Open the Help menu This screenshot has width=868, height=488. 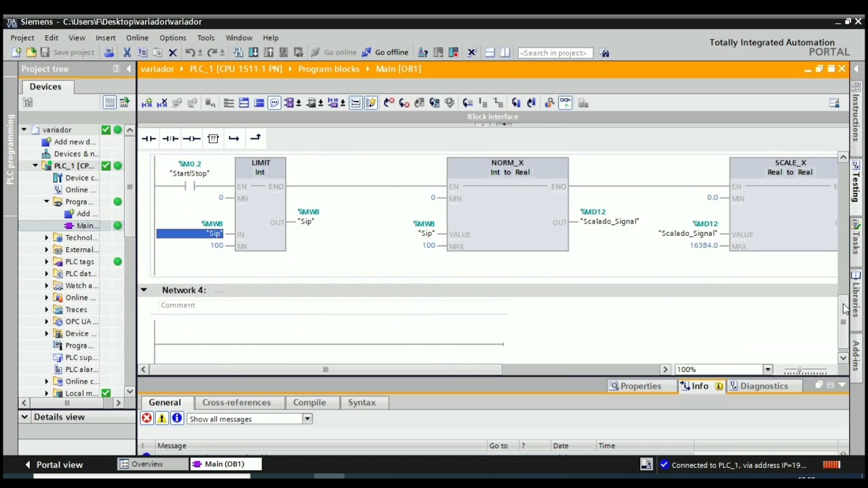[x=271, y=38]
